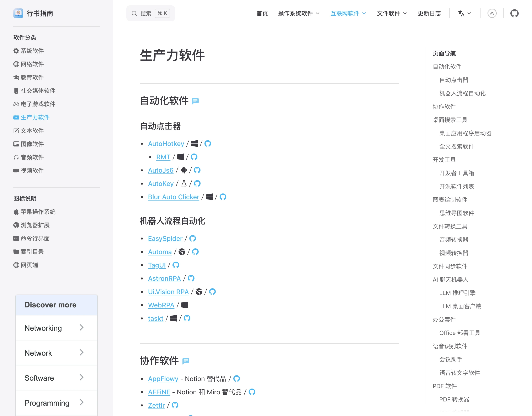
Task: Click 索引目录 in the icon legend
Action: (28, 252)
